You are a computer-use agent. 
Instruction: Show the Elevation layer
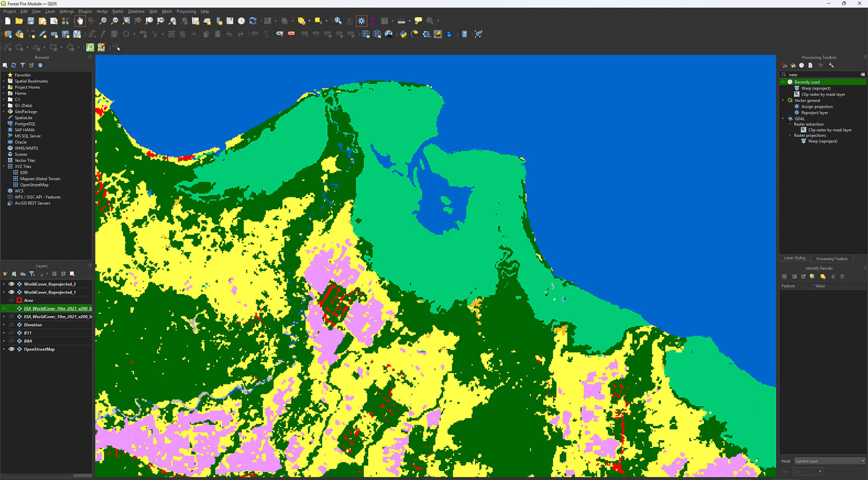click(12, 325)
